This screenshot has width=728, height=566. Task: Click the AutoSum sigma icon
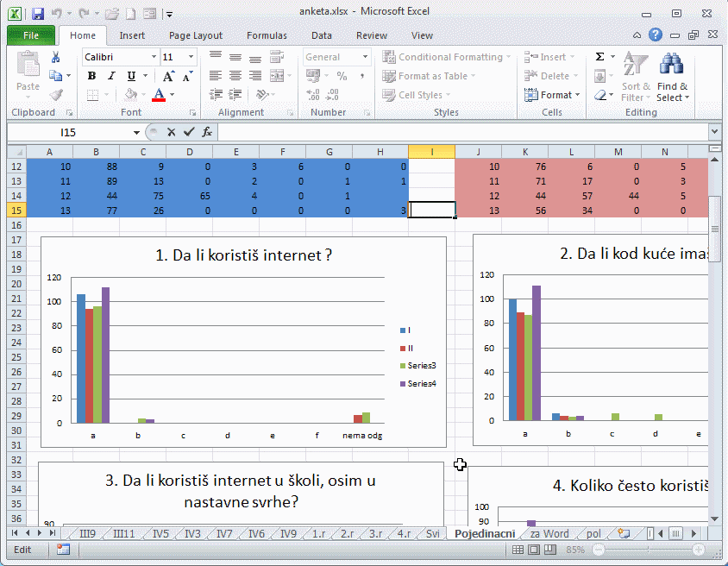pyautogui.click(x=599, y=57)
